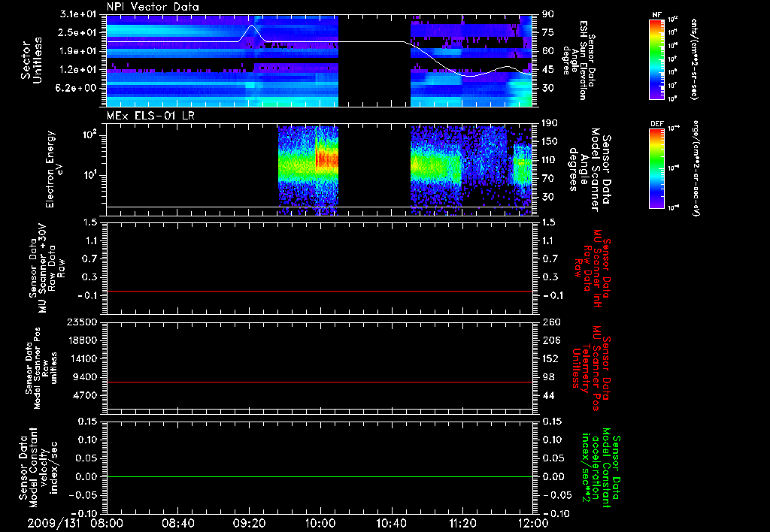This screenshot has width=770, height=532.
Task: Click the '2009/131' date label
Action: pyautogui.click(x=54, y=523)
